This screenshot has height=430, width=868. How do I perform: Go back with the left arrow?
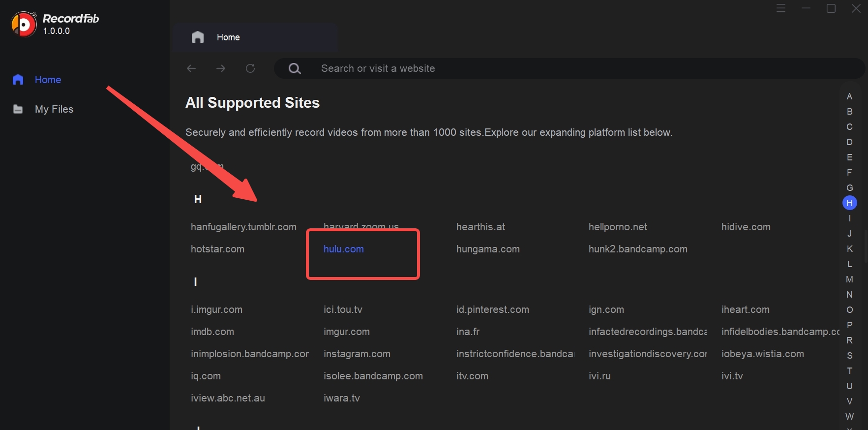[x=191, y=68]
